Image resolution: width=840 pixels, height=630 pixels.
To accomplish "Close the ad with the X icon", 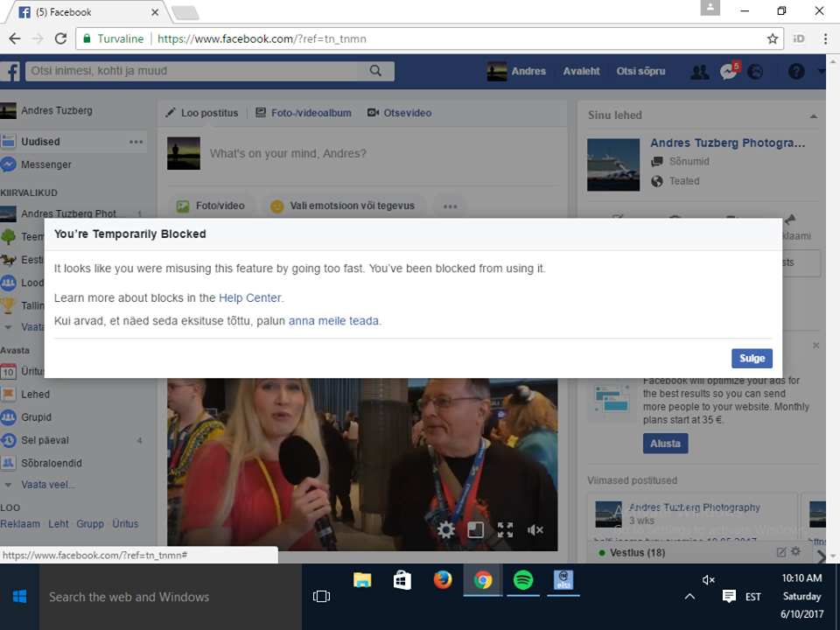I will (x=815, y=346).
